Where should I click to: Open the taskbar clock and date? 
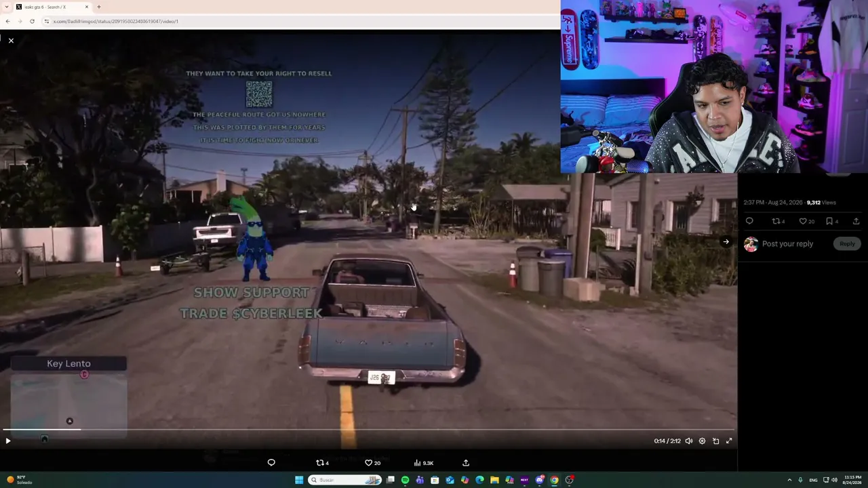(852, 480)
